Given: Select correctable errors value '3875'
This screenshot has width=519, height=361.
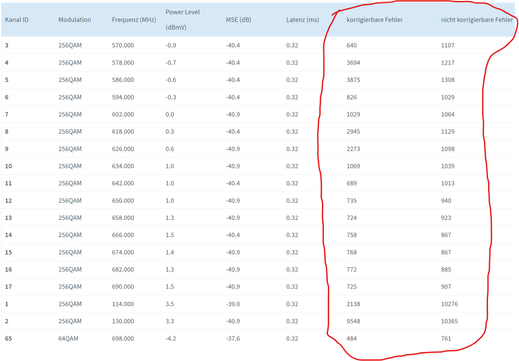Looking at the screenshot, I should (x=353, y=80).
